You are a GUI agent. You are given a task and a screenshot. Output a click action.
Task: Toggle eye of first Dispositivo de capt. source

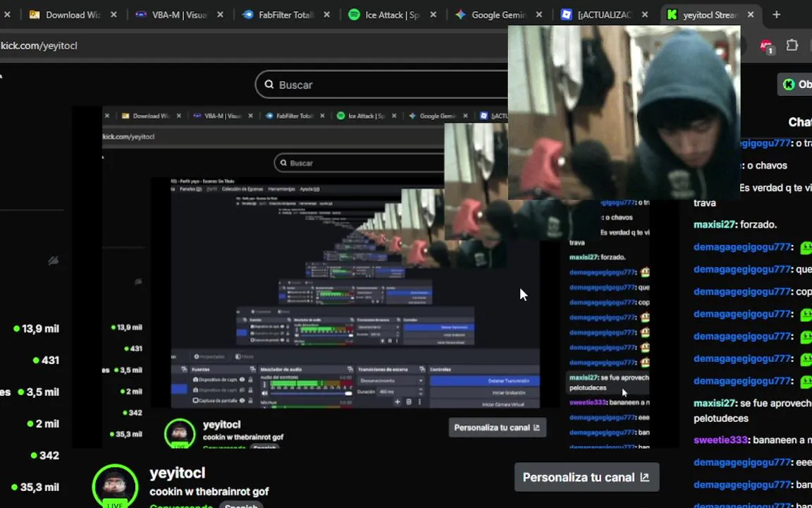[242, 380]
